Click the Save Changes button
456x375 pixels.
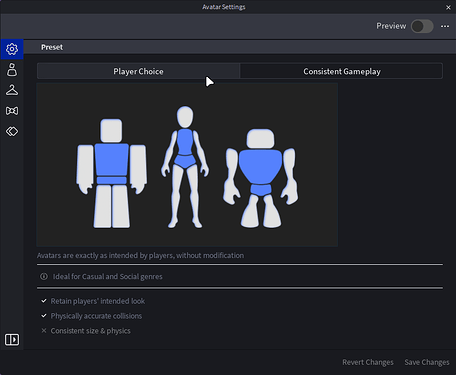(x=427, y=362)
